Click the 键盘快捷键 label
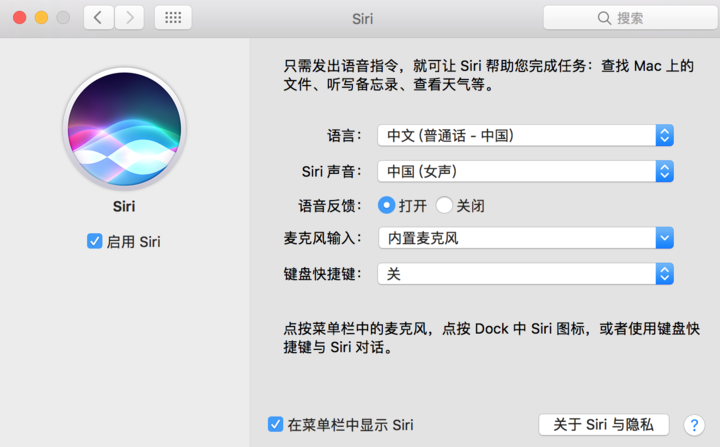The image size is (720, 447). (322, 274)
